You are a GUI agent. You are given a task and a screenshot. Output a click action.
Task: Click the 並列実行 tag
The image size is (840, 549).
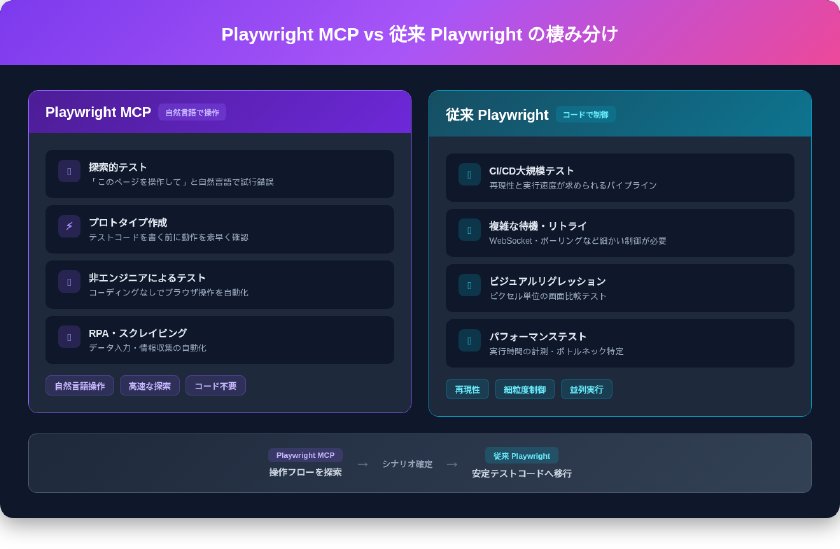coord(587,389)
